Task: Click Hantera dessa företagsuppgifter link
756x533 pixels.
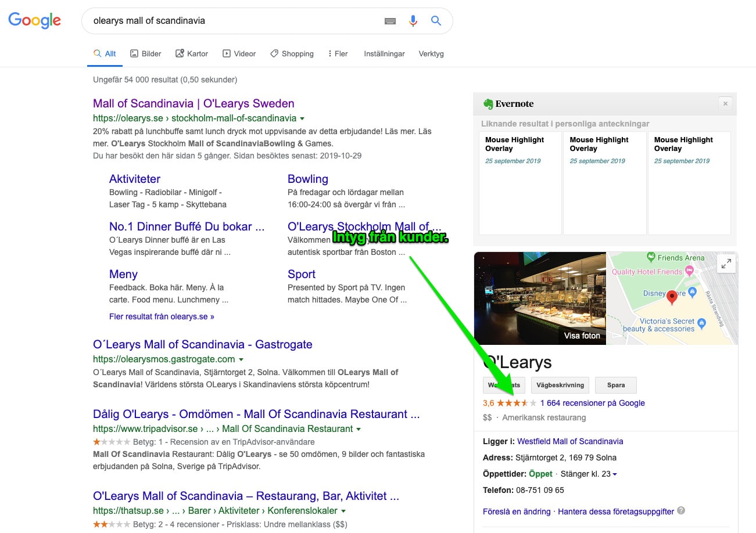Action: click(616, 512)
